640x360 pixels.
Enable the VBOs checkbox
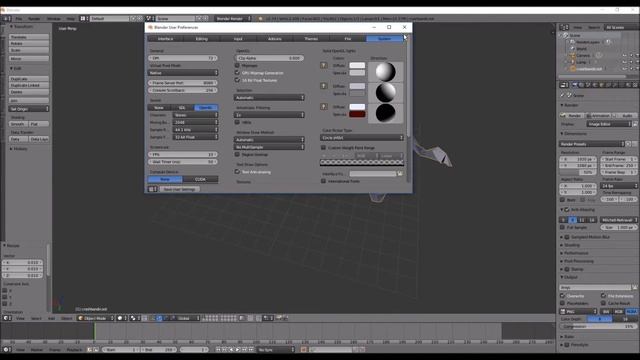[237, 122]
